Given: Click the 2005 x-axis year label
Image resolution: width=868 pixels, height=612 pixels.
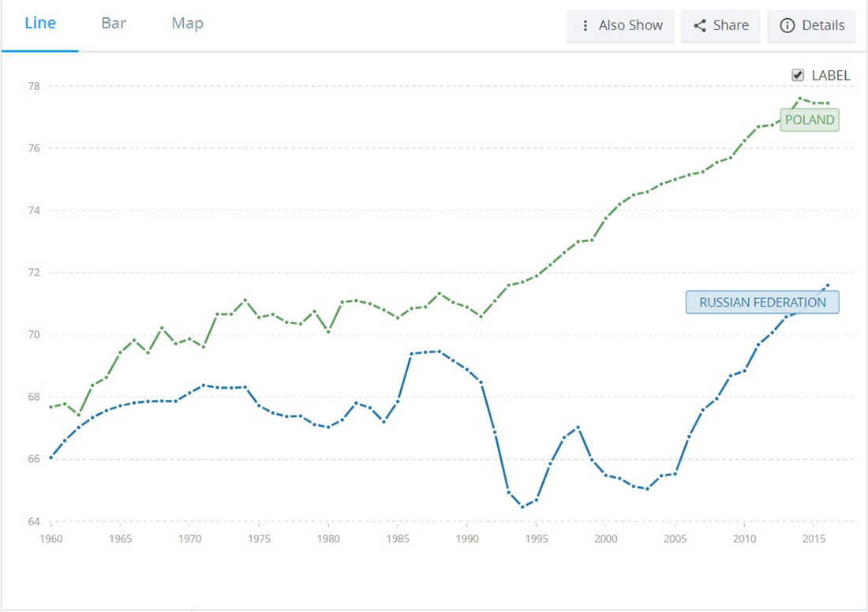Looking at the screenshot, I should click(675, 539).
